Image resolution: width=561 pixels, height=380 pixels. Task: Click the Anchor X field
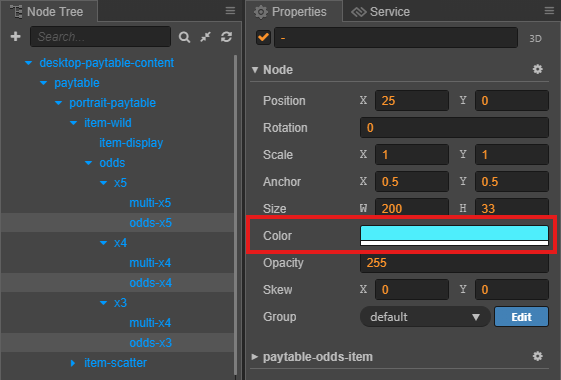point(412,181)
